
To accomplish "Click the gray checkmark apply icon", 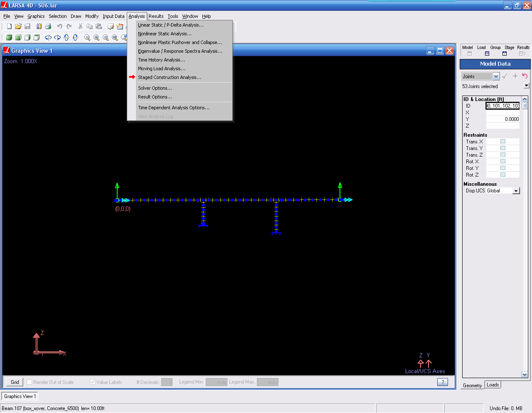I will (x=505, y=76).
